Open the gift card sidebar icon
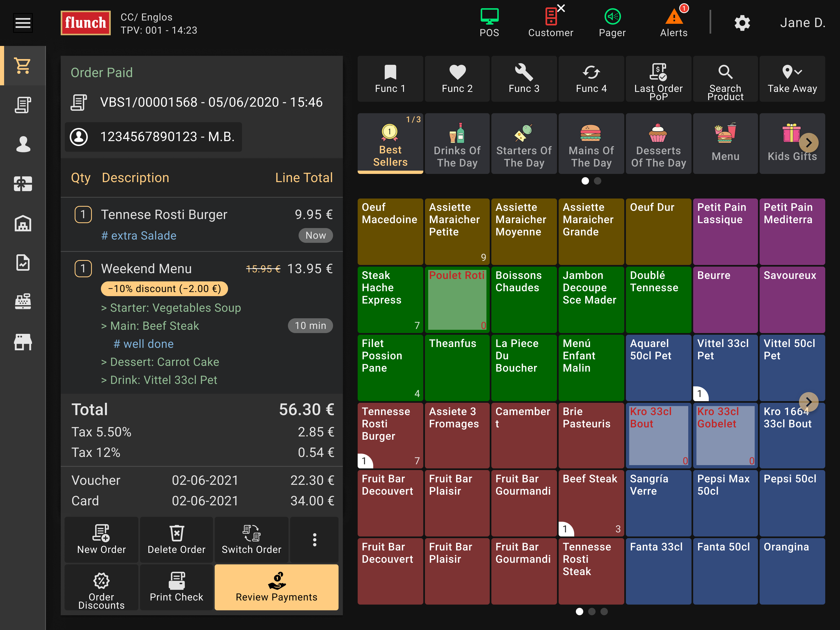Screen dimensions: 840x630 (23, 184)
